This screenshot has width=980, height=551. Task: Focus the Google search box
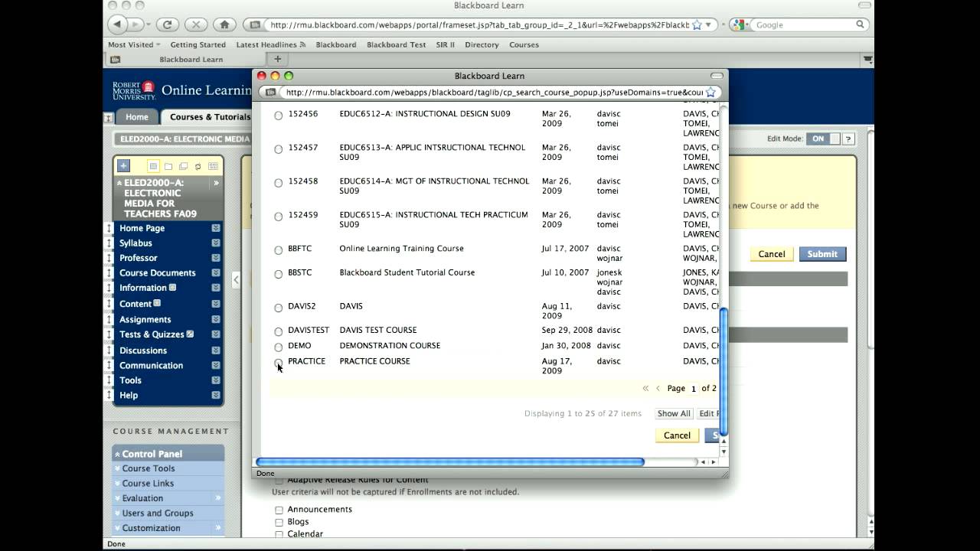tap(803, 24)
